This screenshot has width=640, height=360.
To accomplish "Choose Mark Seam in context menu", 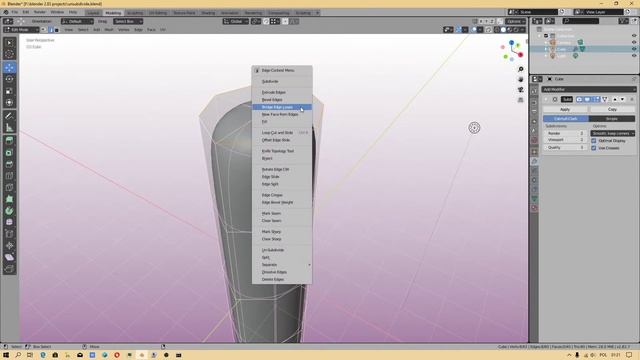I will [x=282, y=213].
